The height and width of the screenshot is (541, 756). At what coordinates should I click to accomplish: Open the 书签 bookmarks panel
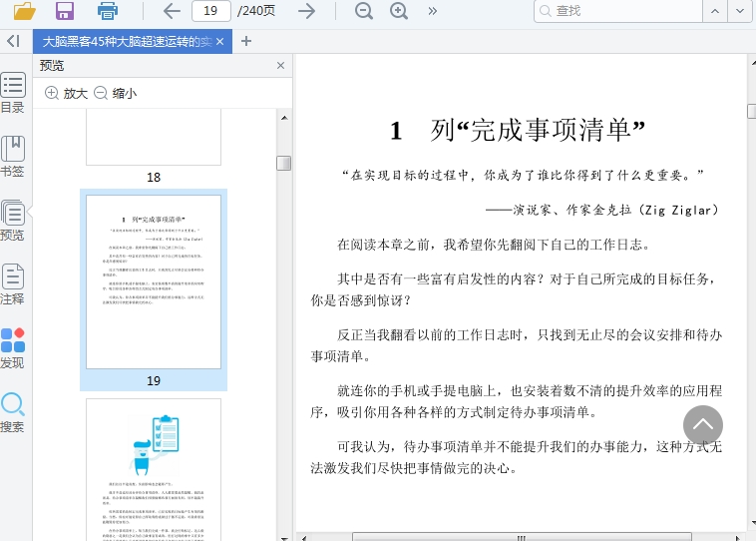pos(13,157)
